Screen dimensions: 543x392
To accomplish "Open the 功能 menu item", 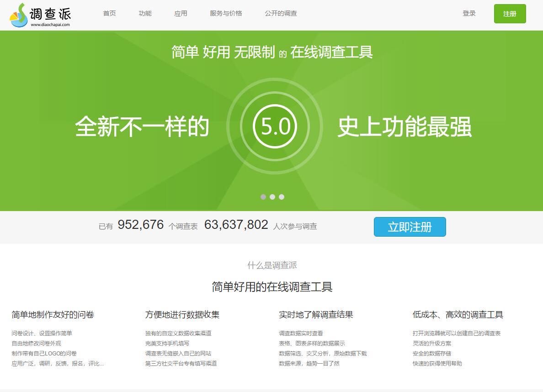I will (145, 14).
